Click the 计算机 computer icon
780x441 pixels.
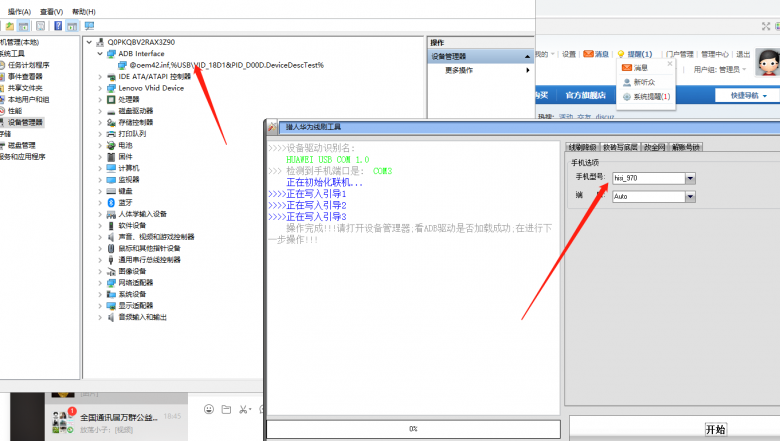pos(111,168)
